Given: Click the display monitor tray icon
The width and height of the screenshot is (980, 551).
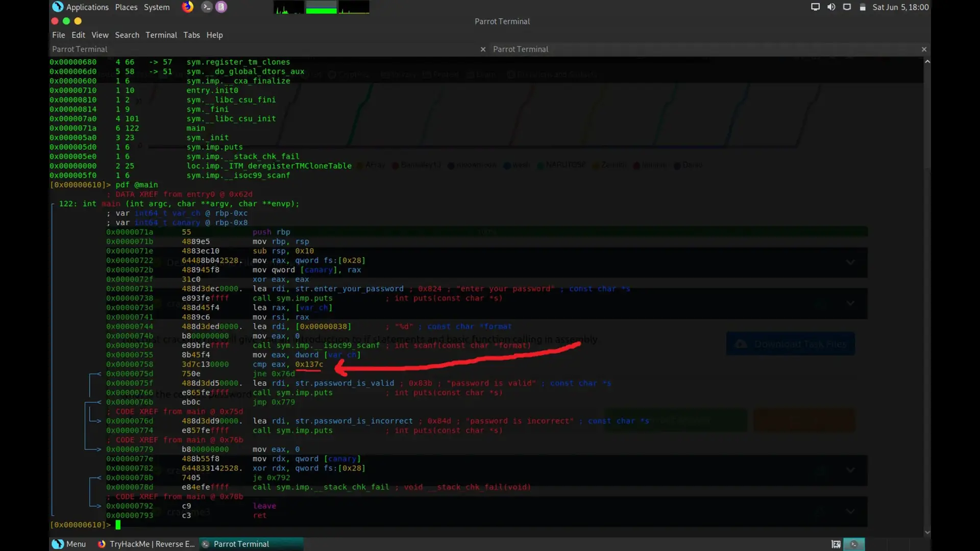Looking at the screenshot, I should [815, 7].
